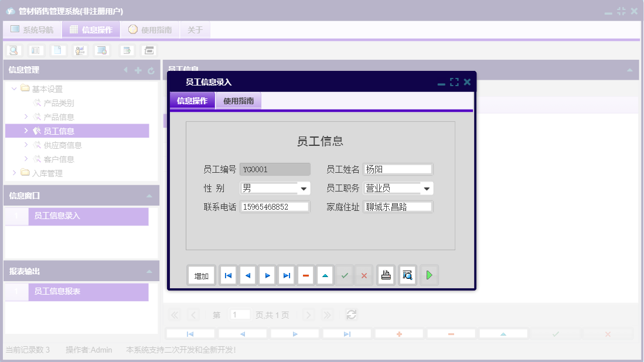This screenshot has width=644, height=362.
Task: Select the search document icon in the main toolbar
Action: 13,50
